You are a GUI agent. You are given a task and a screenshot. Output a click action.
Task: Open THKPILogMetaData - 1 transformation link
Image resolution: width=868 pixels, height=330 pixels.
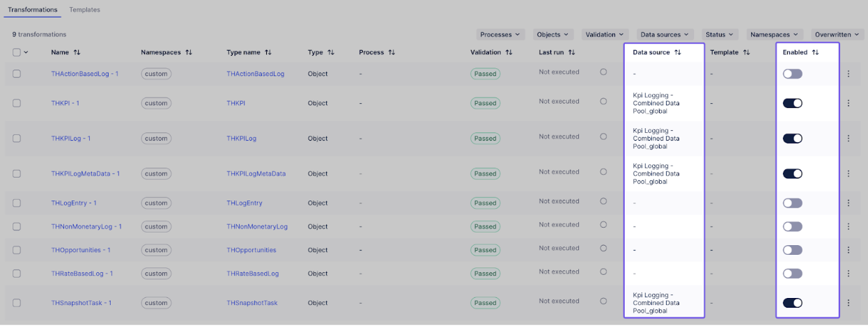(85, 174)
